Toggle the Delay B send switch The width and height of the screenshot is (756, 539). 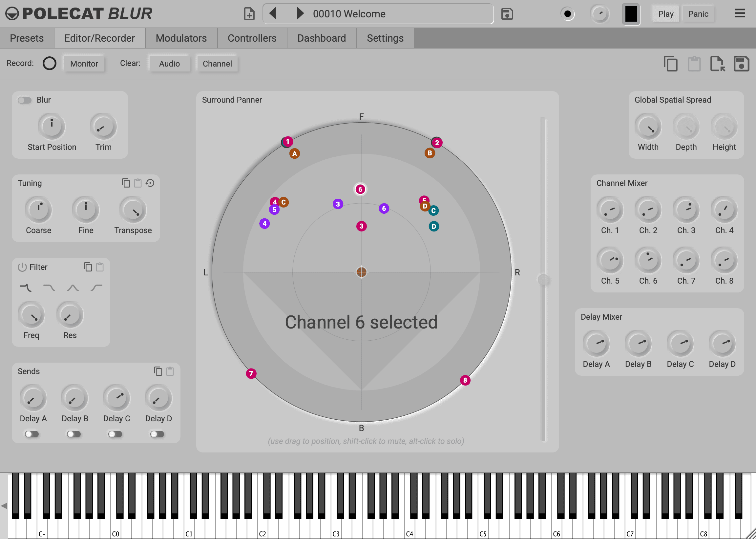pos(74,434)
